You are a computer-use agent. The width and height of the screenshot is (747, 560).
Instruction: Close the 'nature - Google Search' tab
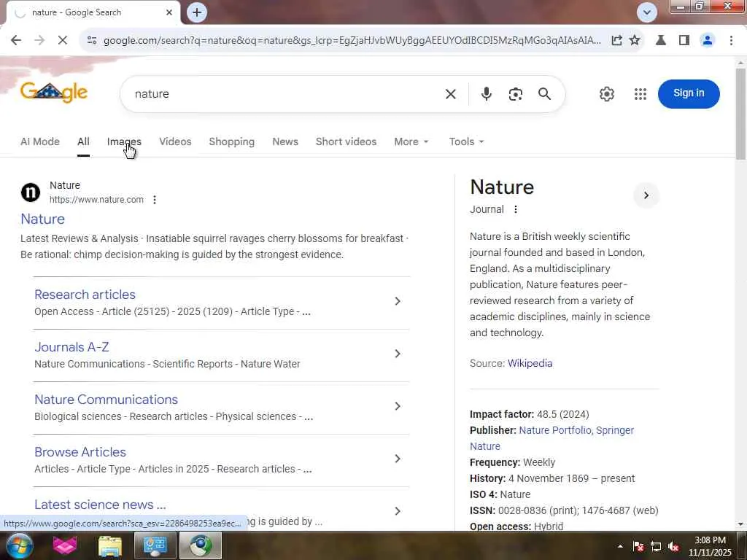click(169, 12)
